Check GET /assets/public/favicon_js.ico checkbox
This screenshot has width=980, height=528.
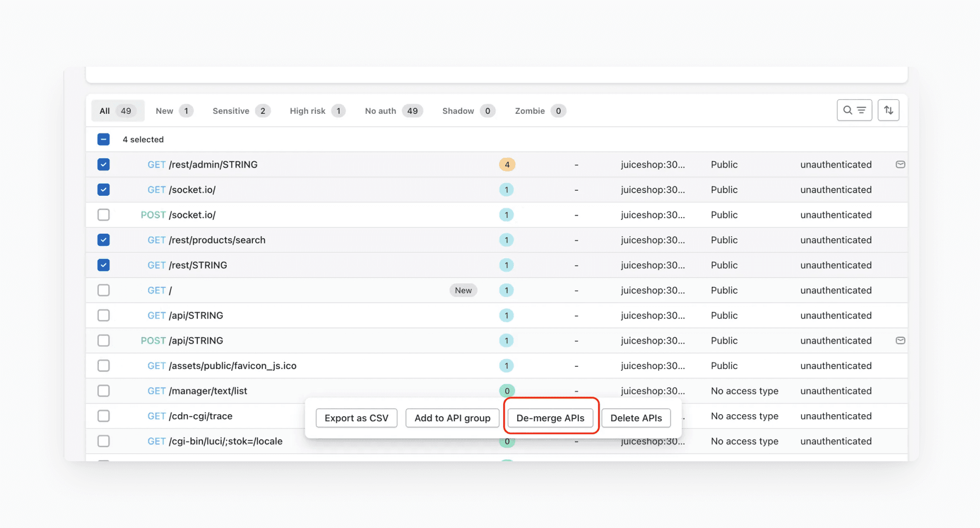[103, 366]
